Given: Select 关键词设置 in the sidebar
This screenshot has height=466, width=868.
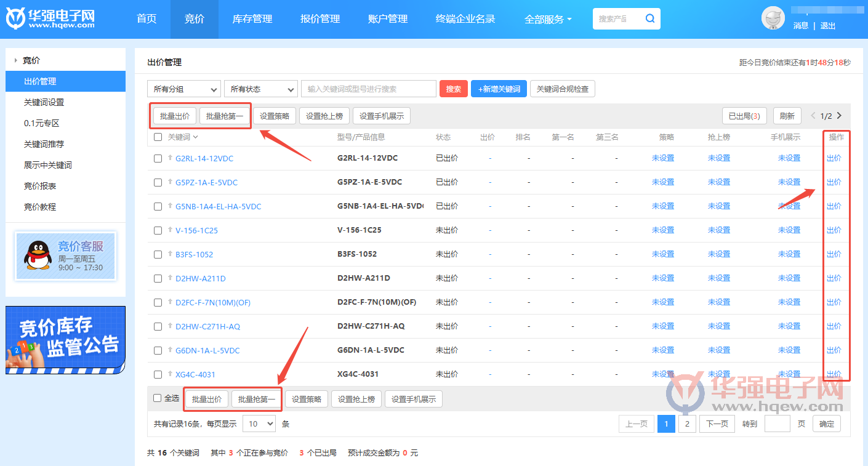Looking at the screenshot, I should point(44,102).
